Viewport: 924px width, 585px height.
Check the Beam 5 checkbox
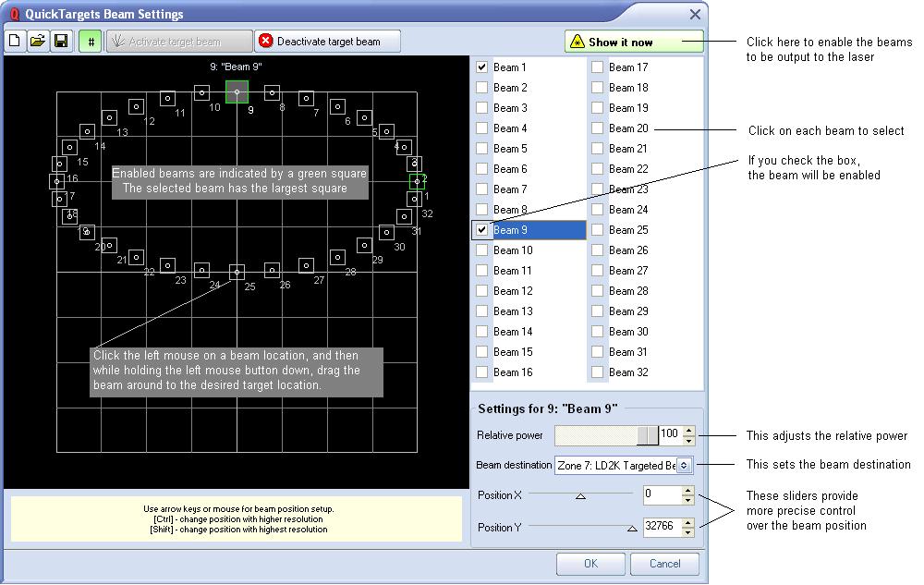coord(482,149)
